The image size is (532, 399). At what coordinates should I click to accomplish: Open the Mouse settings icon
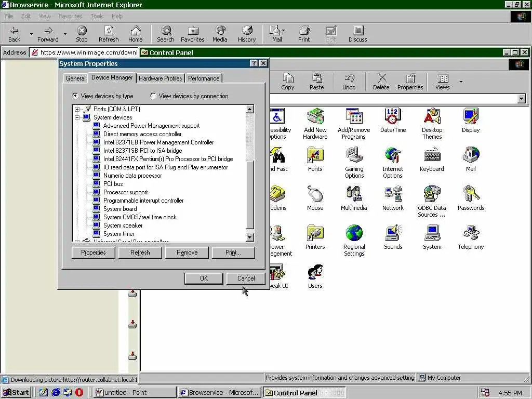click(315, 198)
